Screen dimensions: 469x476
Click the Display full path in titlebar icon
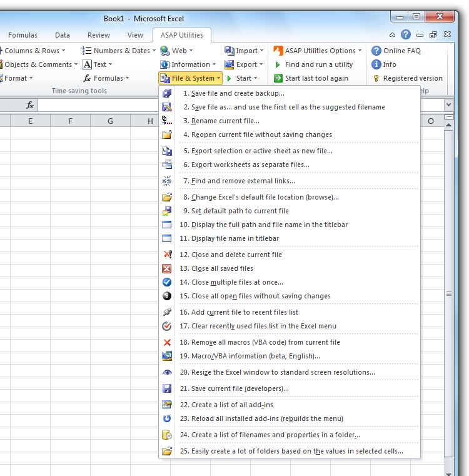(x=167, y=225)
